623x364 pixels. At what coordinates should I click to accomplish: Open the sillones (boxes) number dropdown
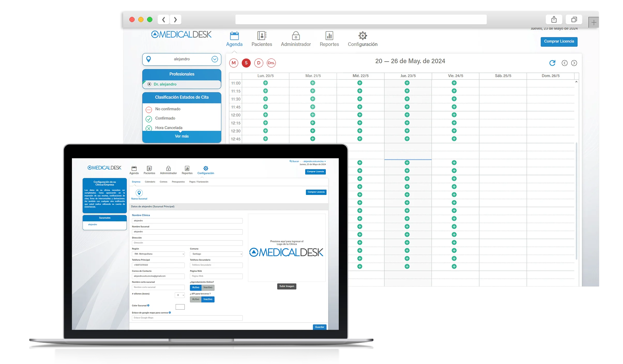180,295
